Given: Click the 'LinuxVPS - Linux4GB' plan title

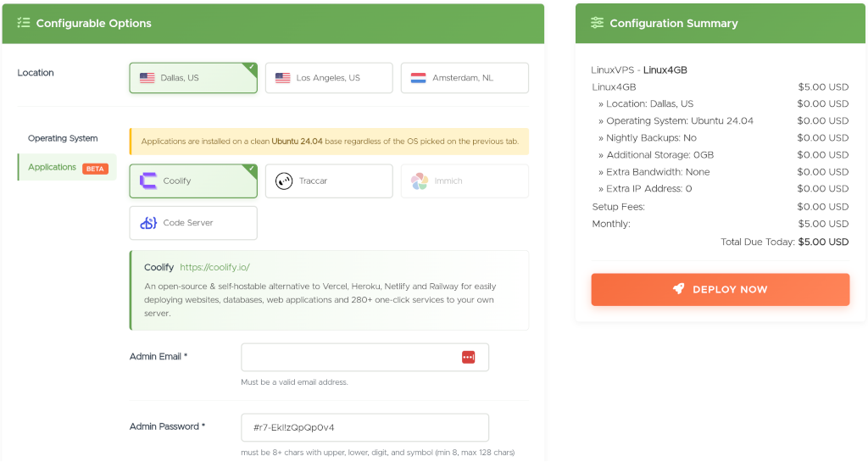Looking at the screenshot, I should coord(639,70).
